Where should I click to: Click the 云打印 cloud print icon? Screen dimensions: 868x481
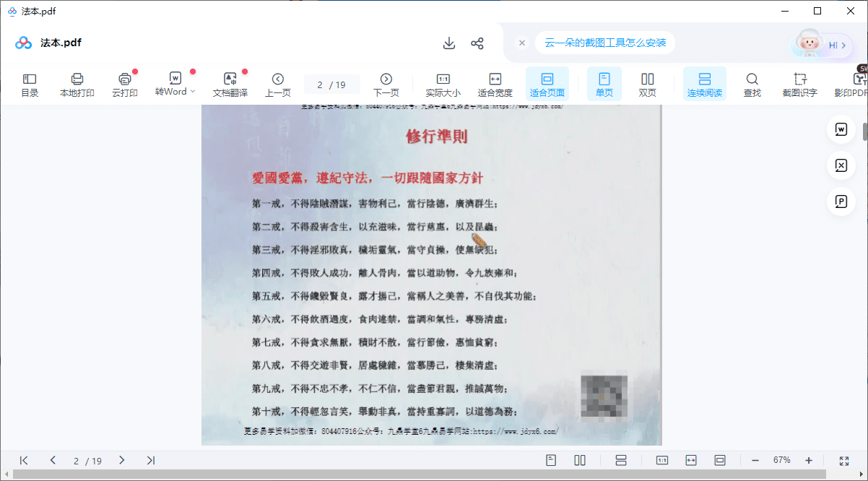tap(124, 84)
